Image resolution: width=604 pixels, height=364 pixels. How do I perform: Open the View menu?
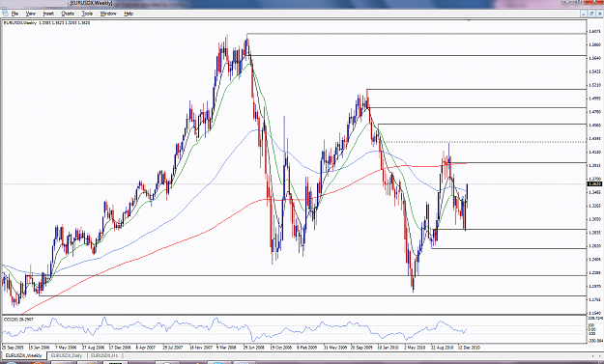30,14
